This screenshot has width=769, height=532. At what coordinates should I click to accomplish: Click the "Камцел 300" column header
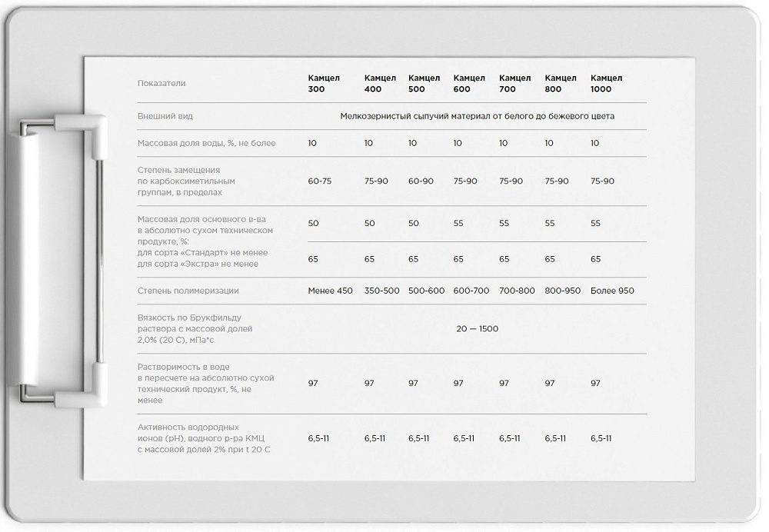click(x=323, y=83)
